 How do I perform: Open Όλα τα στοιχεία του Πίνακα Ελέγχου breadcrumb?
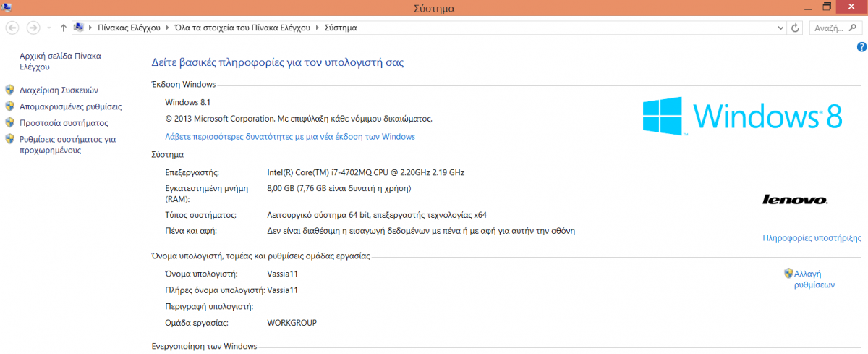(241, 28)
